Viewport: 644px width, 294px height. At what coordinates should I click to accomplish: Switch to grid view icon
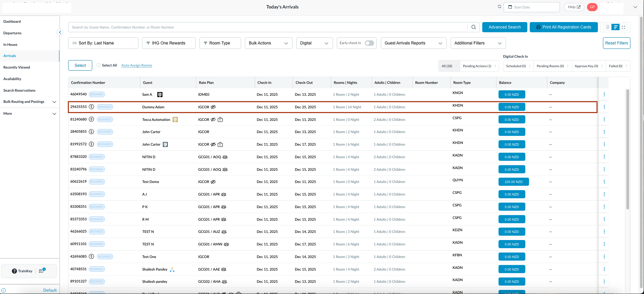click(623, 27)
